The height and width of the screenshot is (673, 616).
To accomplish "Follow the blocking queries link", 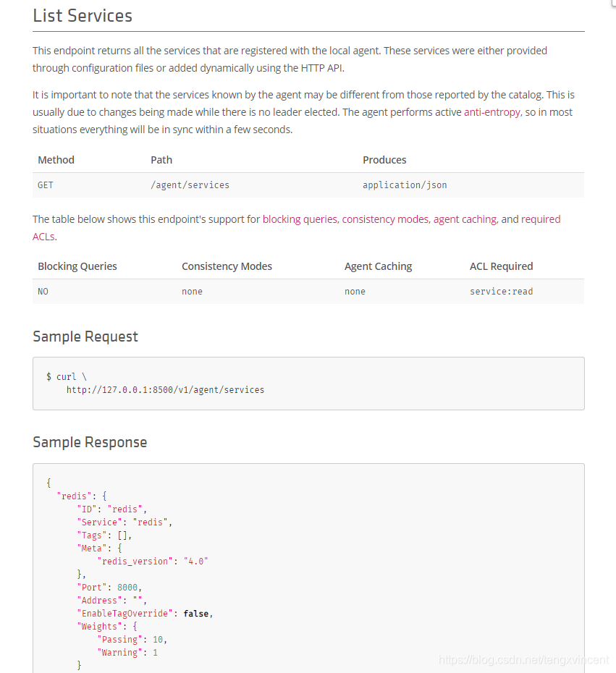I will tap(300, 219).
